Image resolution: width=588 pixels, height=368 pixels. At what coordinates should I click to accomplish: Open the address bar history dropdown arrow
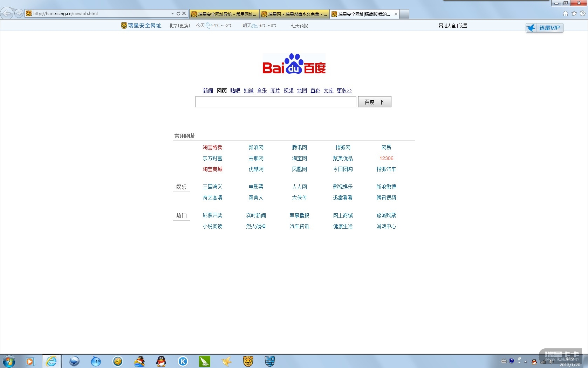click(172, 13)
